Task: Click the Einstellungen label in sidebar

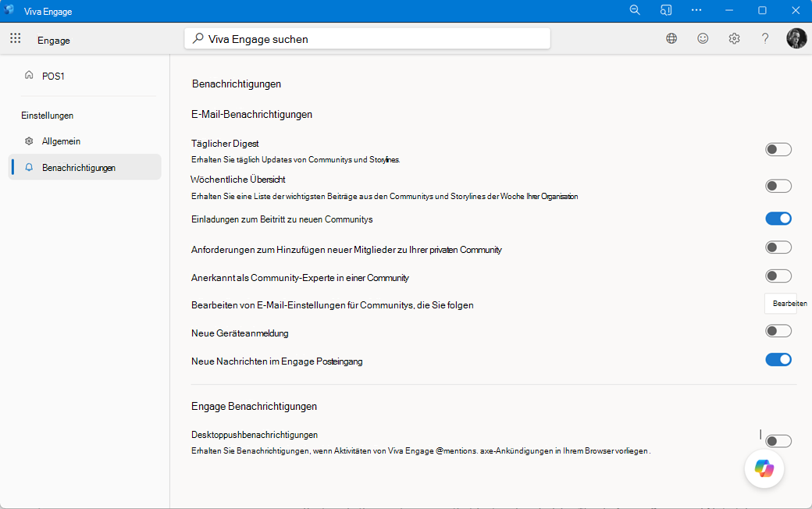Action: (x=47, y=116)
